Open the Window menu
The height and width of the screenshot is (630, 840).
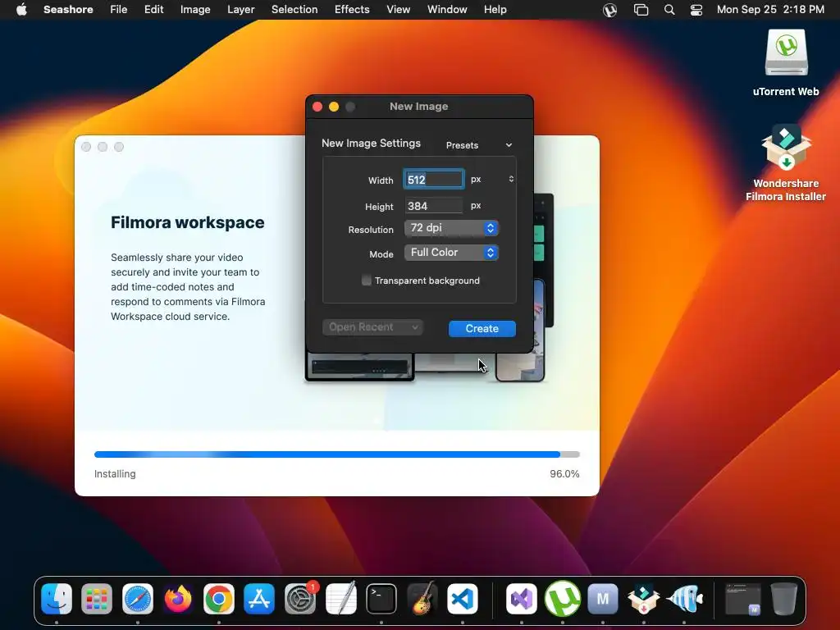pyautogui.click(x=447, y=10)
